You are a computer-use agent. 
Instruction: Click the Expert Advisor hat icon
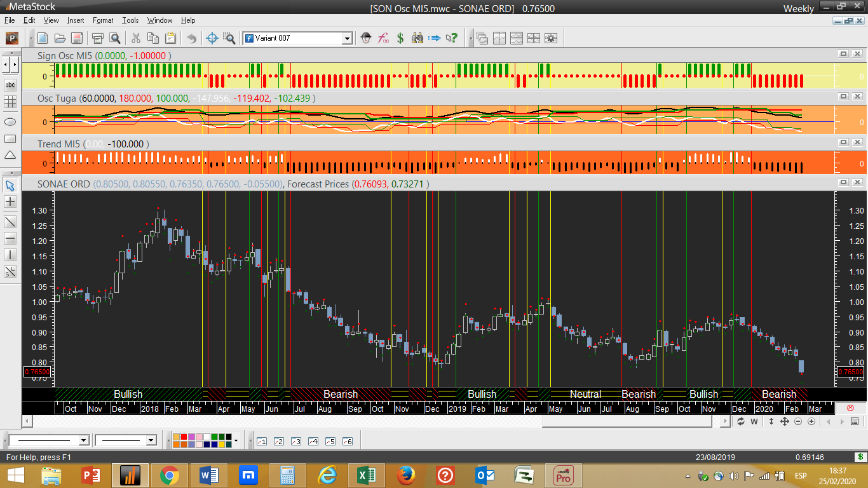click(366, 38)
